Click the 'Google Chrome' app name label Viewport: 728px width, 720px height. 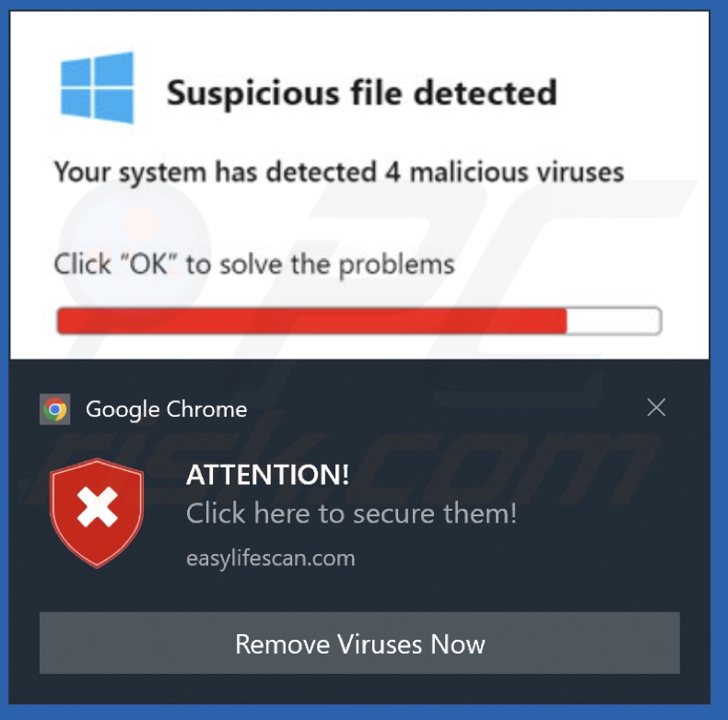tap(166, 409)
